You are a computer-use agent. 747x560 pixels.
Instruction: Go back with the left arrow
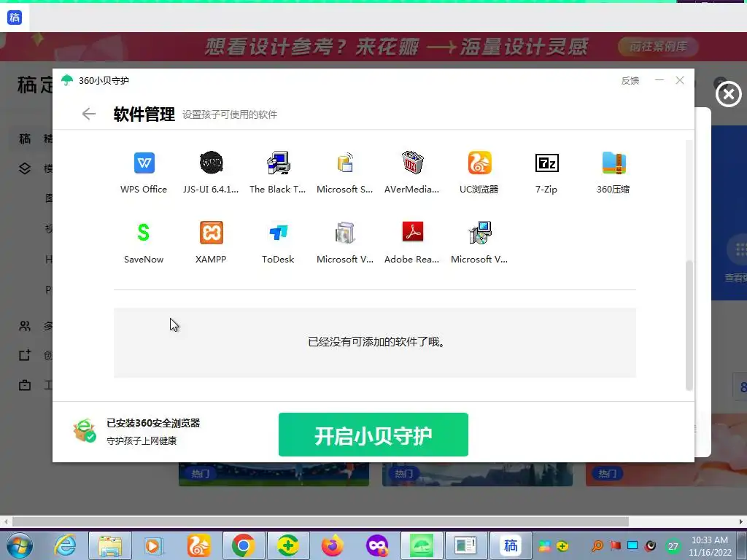coord(89,114)
